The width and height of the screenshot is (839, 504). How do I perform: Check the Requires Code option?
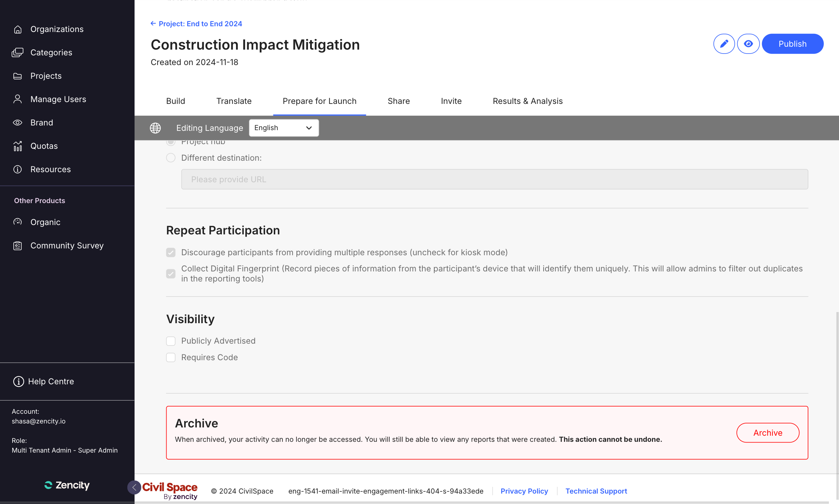point(171,358)
